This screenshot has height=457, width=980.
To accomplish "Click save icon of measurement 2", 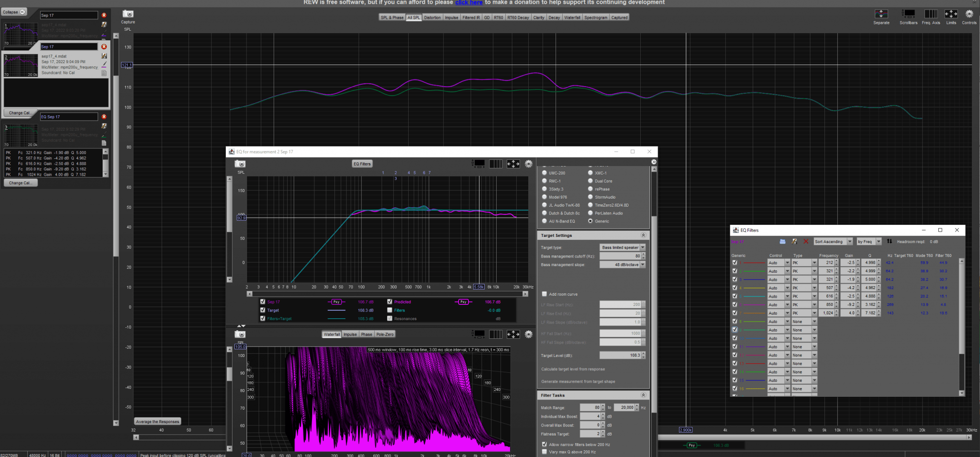I will coord(104,56).
